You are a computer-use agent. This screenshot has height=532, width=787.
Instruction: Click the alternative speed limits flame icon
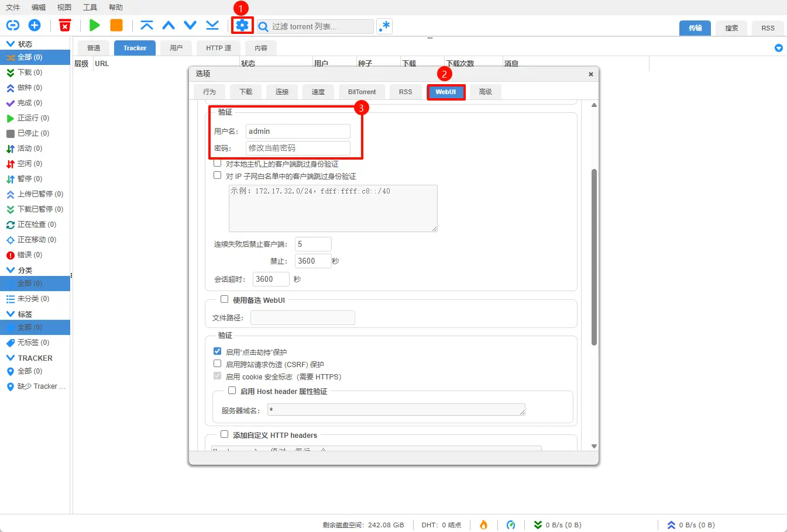483,524
